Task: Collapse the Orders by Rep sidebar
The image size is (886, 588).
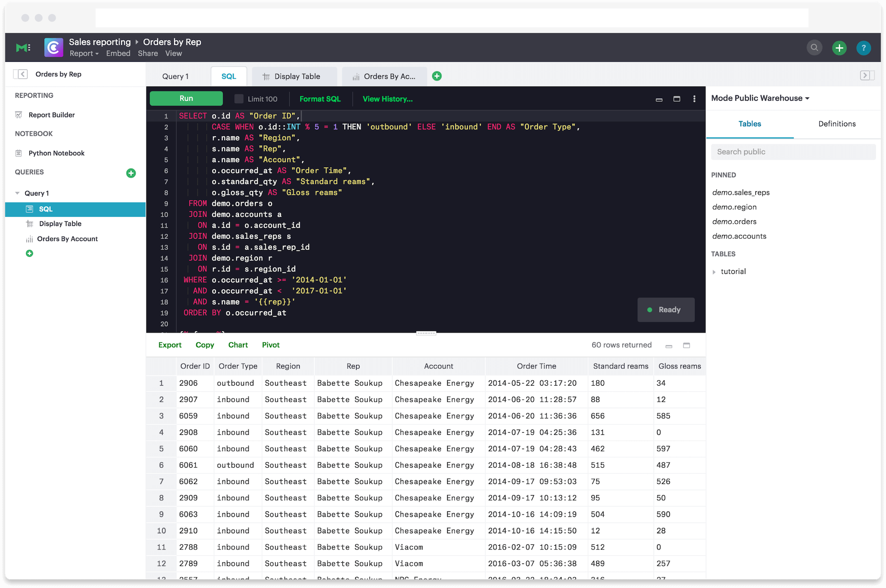Action: [21, 74]
